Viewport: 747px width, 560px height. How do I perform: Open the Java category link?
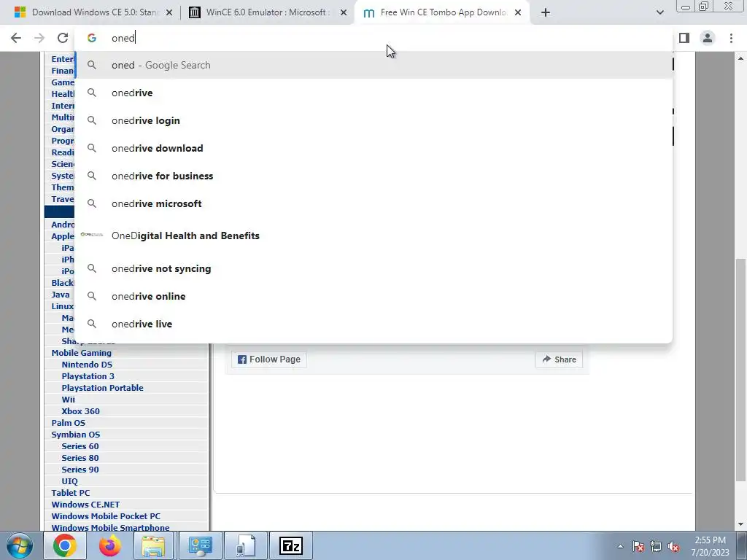tap(61, 295)
